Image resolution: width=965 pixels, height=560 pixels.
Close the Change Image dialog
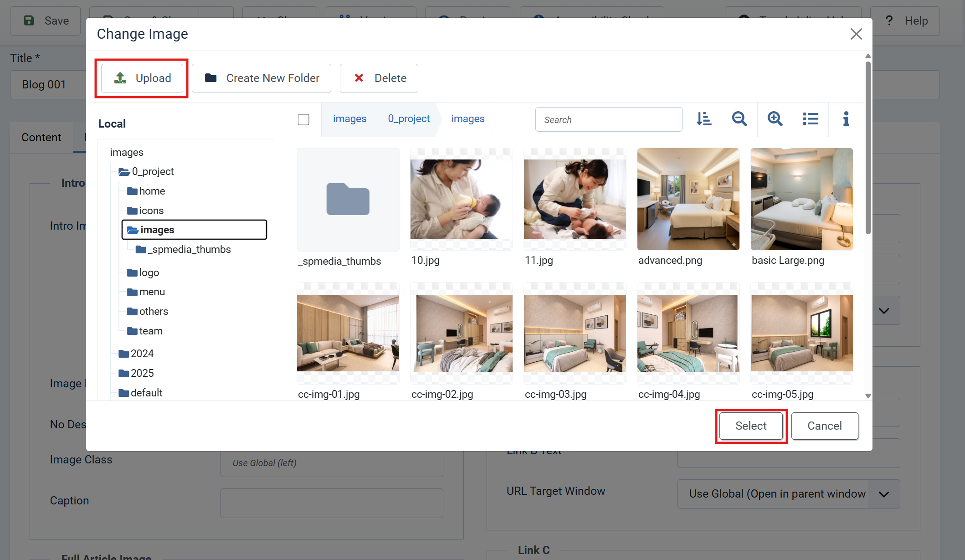coord(856,34)
